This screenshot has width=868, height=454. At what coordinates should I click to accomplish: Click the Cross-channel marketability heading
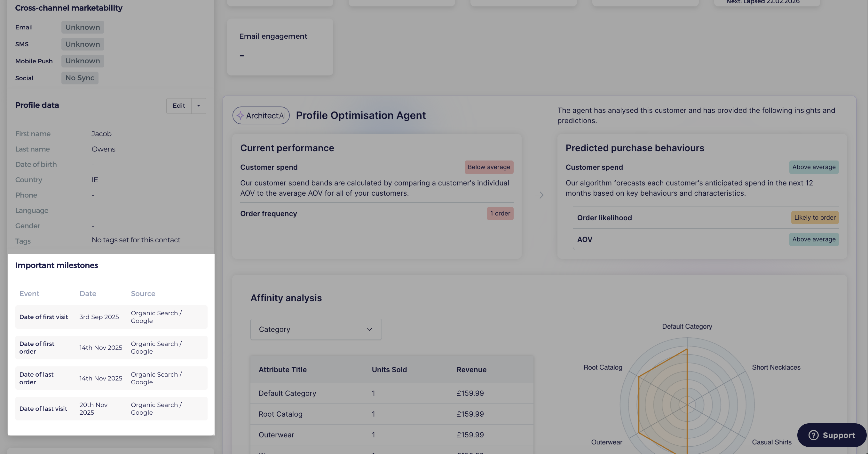(x=69, y=8)
